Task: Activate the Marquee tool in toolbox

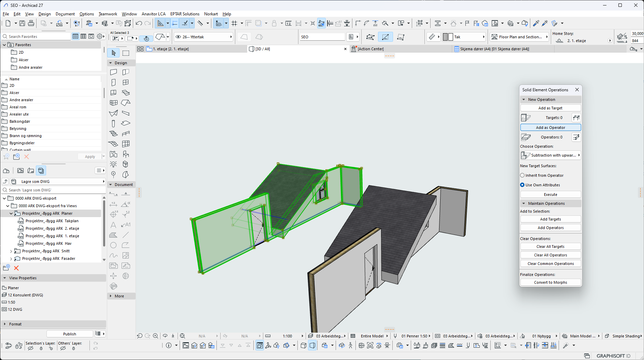Action: tap(126, 53)
